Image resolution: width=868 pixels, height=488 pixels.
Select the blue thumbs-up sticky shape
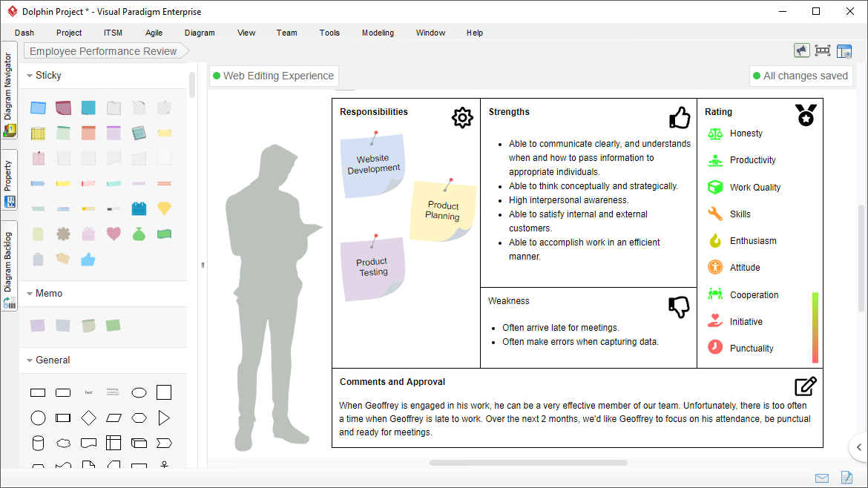pos(88,259)
